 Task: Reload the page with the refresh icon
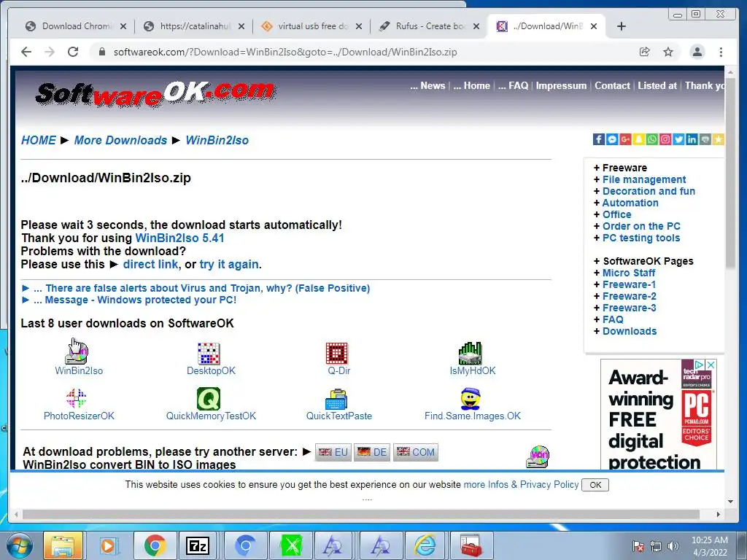73,52
